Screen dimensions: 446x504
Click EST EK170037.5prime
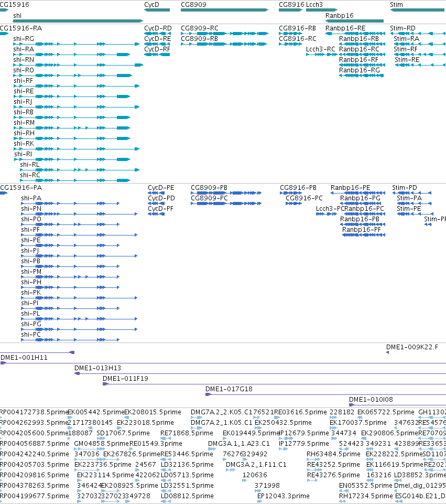point(358,422)
